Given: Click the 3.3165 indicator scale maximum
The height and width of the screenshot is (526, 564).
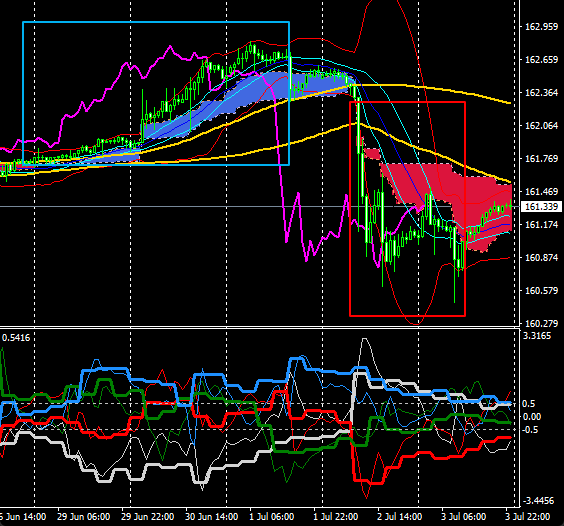Looking at the screenshot, I should click(x=537, y=336).
